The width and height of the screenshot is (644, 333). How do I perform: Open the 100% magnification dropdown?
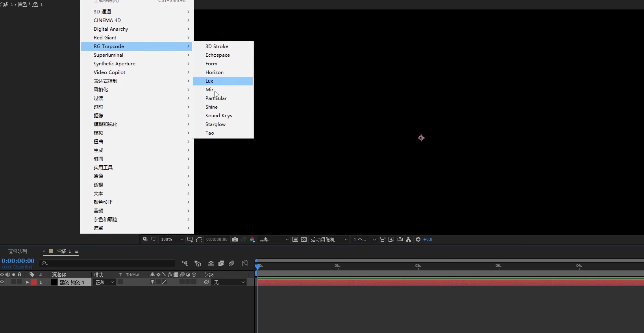(x=172, y=239)
